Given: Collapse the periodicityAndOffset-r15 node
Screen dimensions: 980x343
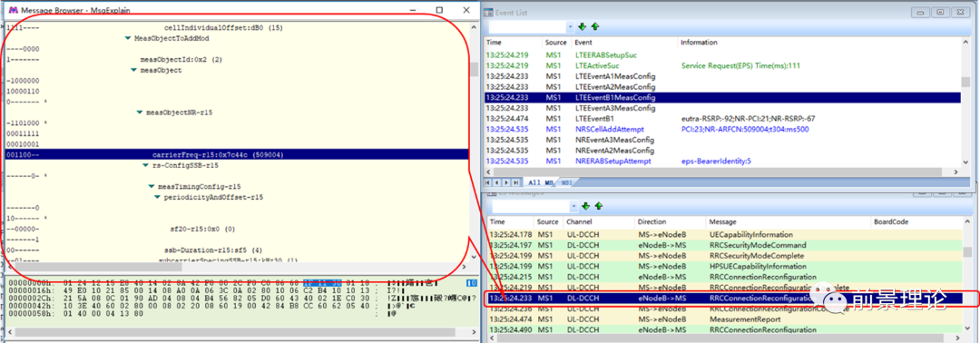Looking at the screenshot, I should 158,198.
